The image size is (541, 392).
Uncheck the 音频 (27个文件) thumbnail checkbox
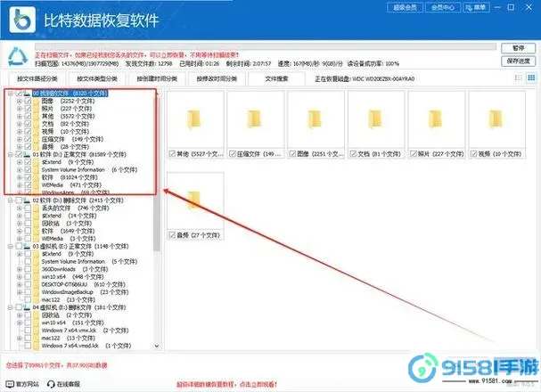172,235
